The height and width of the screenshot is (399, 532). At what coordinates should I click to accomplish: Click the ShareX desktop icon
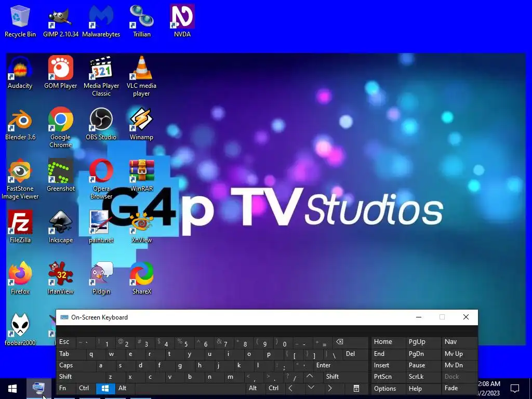point(141,278)
